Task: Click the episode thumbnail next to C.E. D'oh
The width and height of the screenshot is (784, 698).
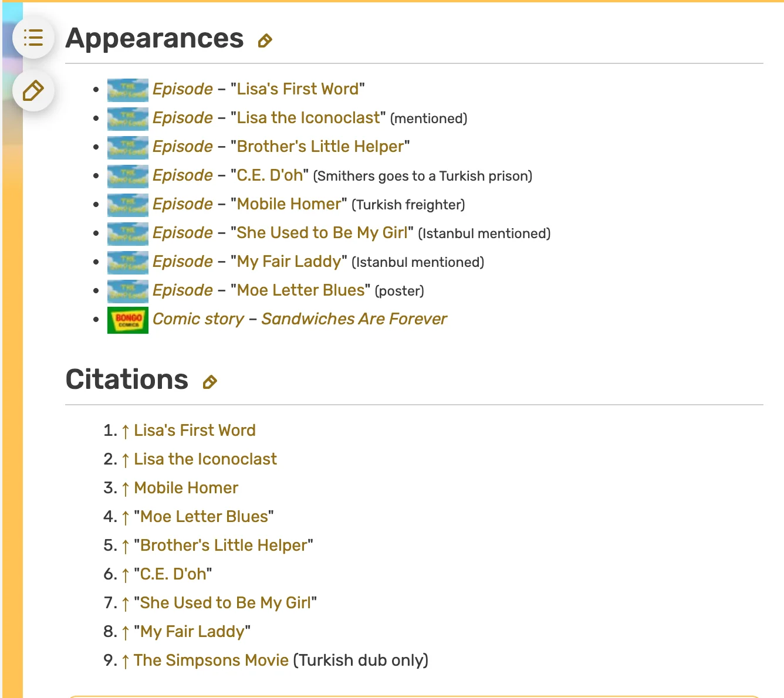Action: tap(127, 176)
